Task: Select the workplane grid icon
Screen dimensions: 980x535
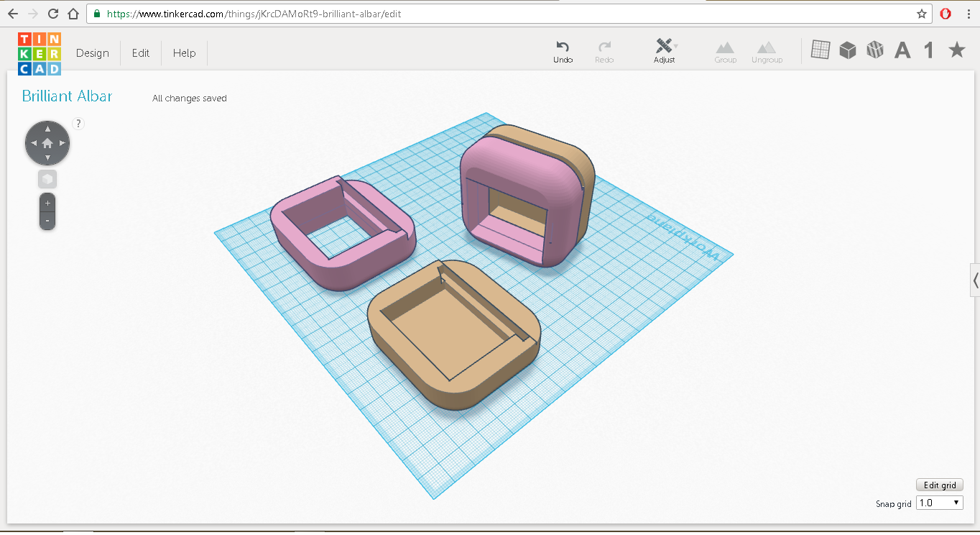Action: (820, 50)
